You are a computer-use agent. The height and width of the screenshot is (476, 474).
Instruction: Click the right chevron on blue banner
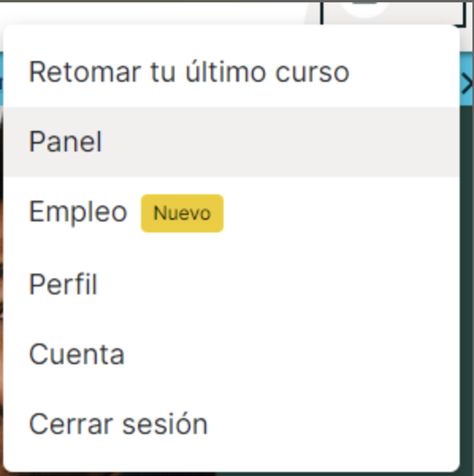(468, 83)
